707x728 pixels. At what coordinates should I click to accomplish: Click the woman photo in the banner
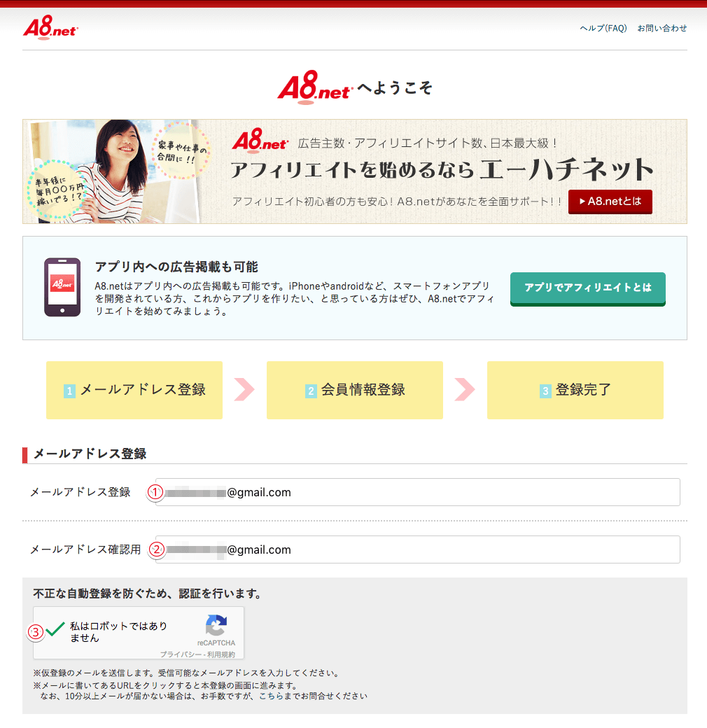click(113, 171)
